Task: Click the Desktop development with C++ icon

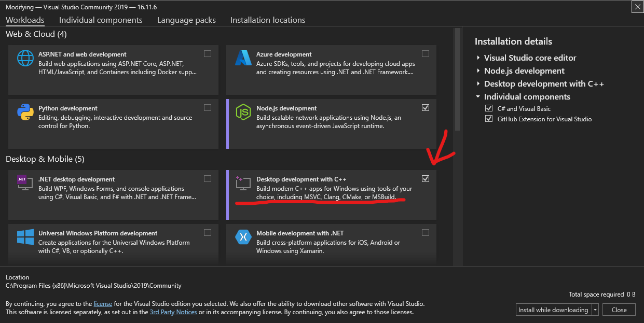Action: tap(243, 182)
